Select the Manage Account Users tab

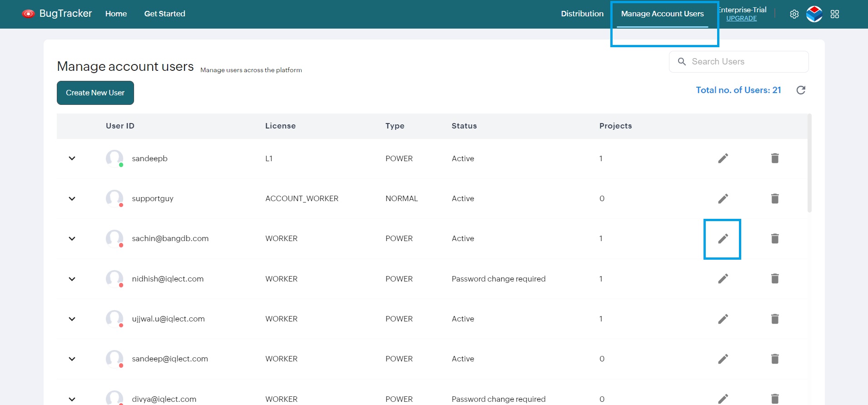tap(662, 14)
